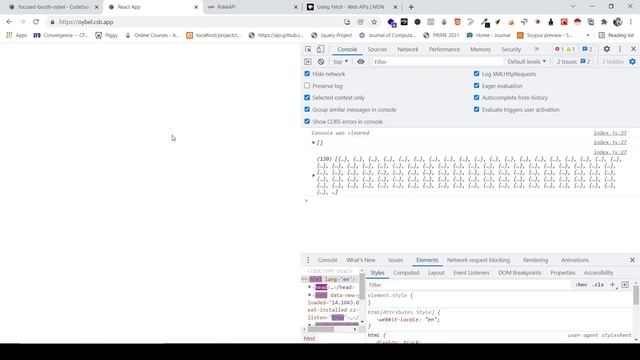Open DevTools three-dot customize menu
Image resolution: width=640 pixels, height=360 pixels.
coord(620,49)
